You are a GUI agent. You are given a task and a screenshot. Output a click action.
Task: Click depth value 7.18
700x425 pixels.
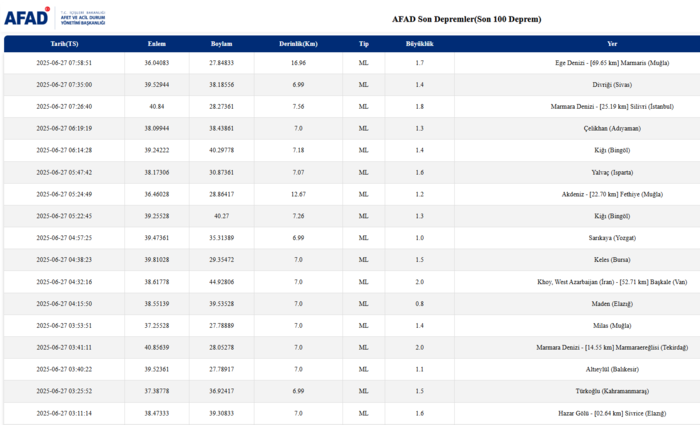pyautogui.click(x=298, y=150)
